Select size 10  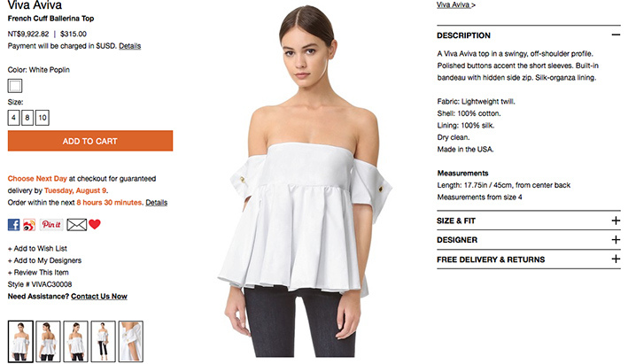[43, 118]
